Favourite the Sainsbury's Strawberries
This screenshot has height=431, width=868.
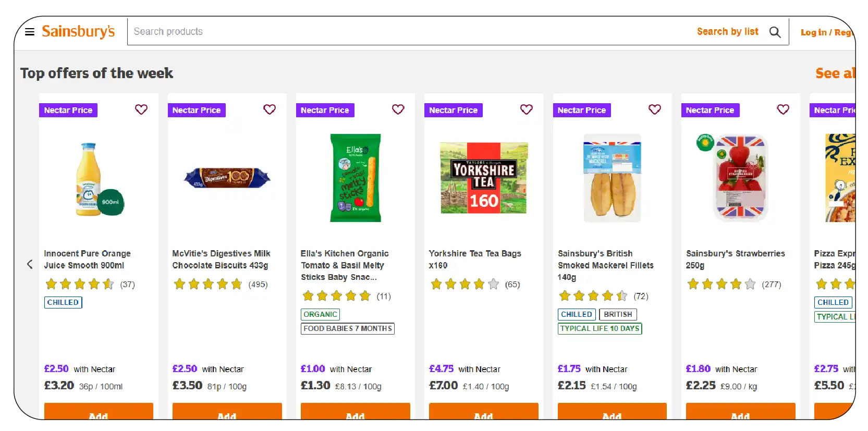click(x=783, y=109)
